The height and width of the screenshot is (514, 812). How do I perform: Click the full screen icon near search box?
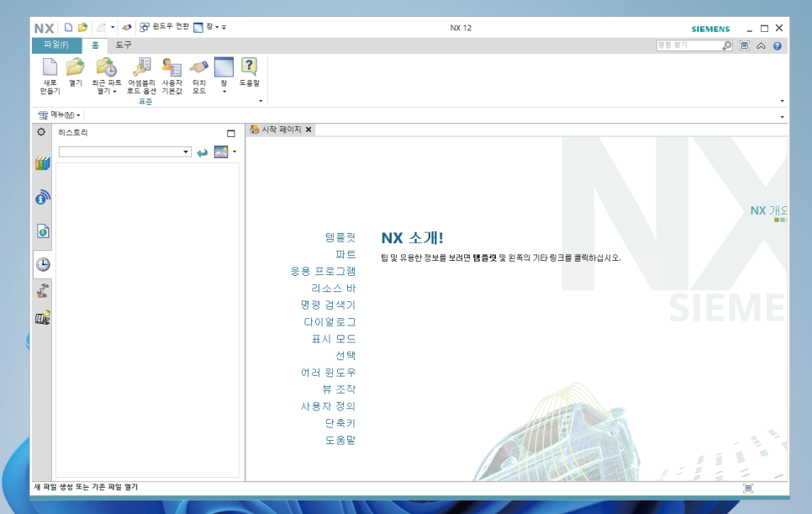pos(744,45)
